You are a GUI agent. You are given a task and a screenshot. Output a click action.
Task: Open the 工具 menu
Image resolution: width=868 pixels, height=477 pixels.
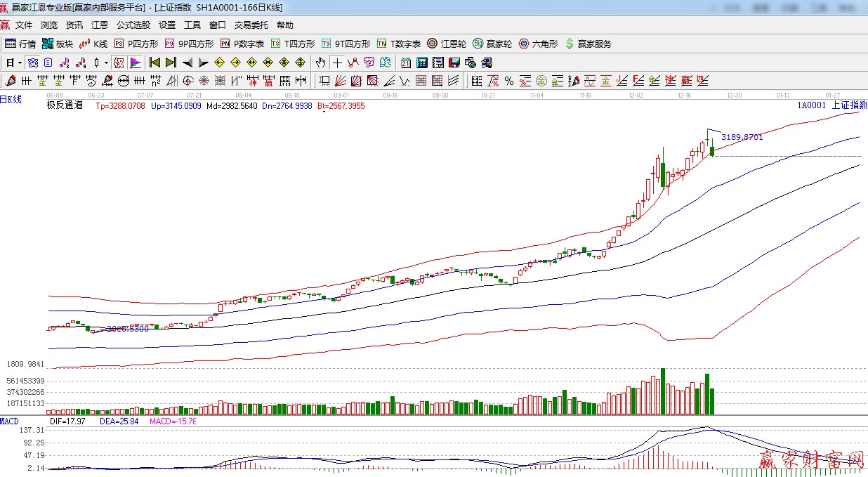[x=192, y=25]
